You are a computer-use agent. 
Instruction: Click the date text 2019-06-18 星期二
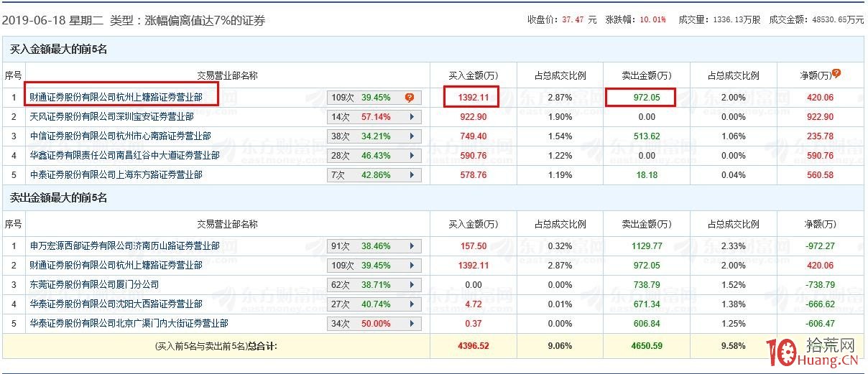[x=52, y=21]
